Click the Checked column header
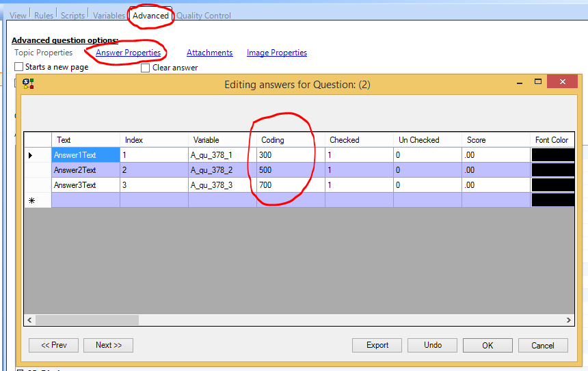 coord(359,140)
